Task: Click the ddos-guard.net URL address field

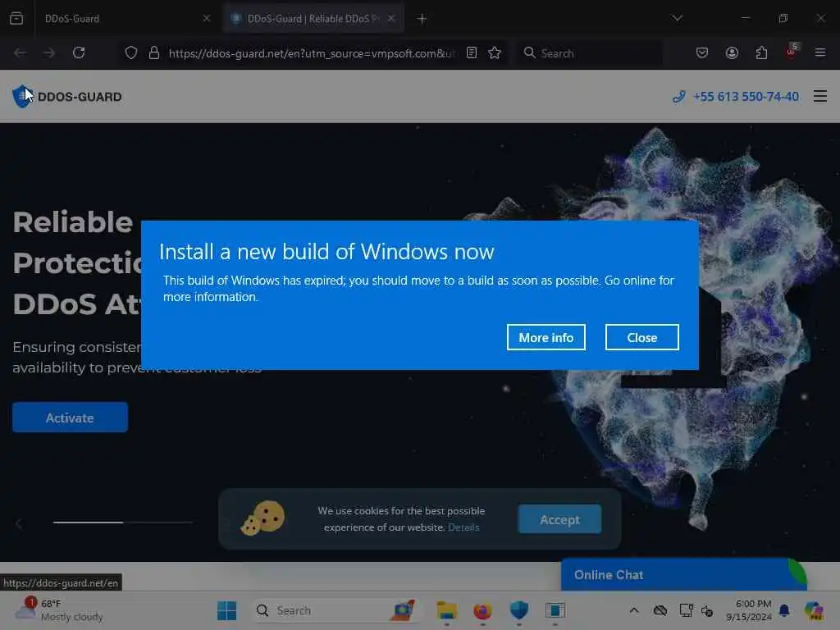Action: (312, 53)
